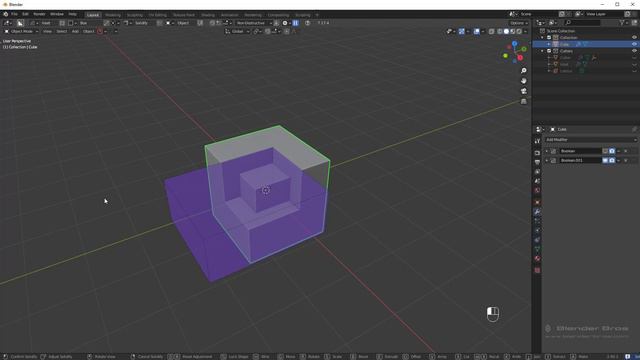Hide the Cutters collection via eye icon
640x360 pixels.
click(634, 51)
